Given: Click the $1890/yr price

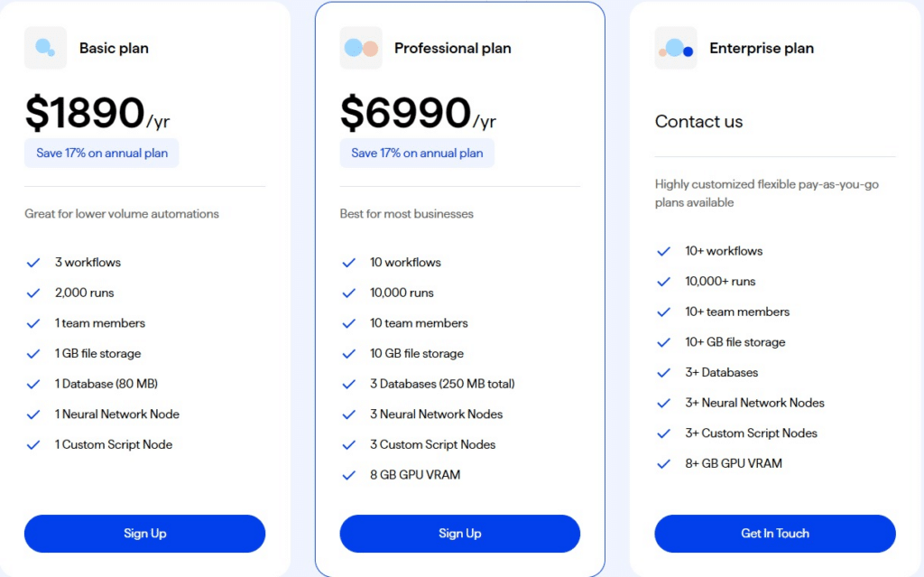Looking at the screenshot, I should pyautogui.click(x=97, y=114).
